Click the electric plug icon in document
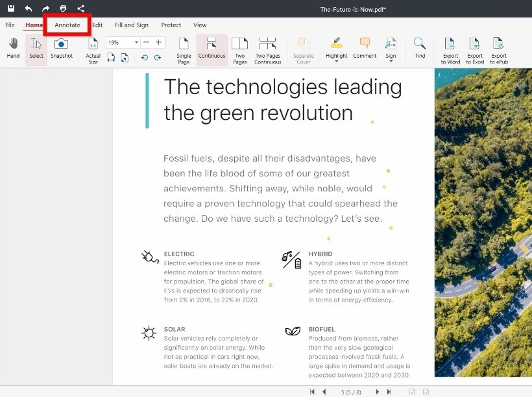Screen dimensions: 532x397 coord(150,257)
